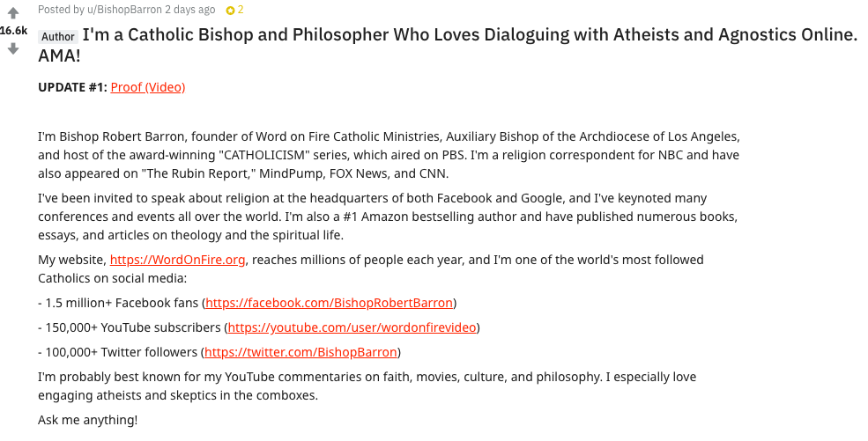Open the BishopBarron Twitter link
The width and height of the screenshot is (868, 441).
tap(301, 352)
